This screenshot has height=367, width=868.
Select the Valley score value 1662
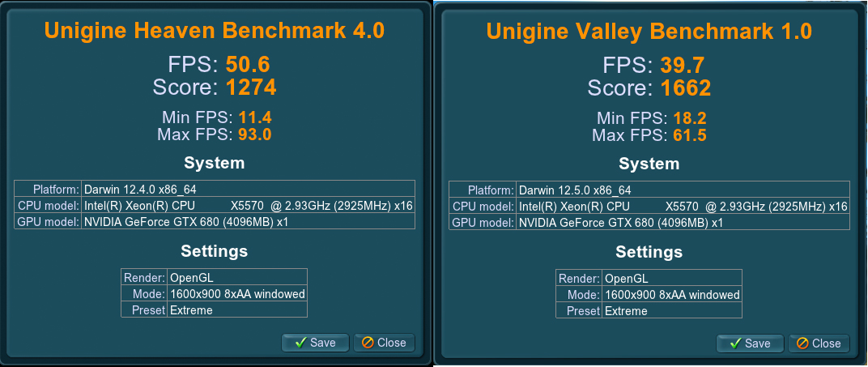coord(685,88)
